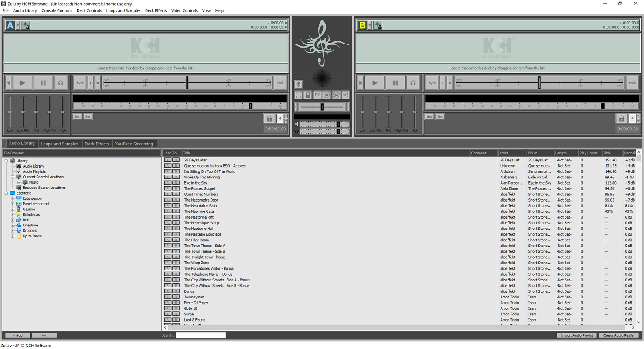Click the headphone volume slider
644x349 pixels.
click(325, 131)
